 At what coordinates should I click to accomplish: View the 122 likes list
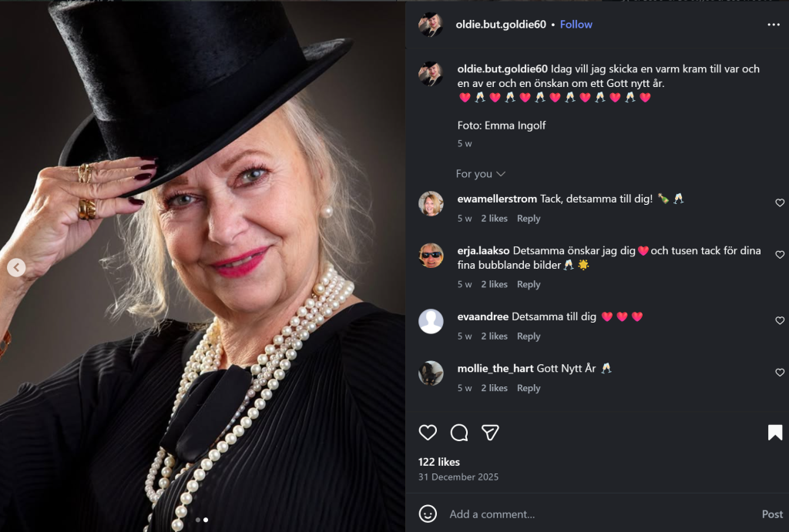pyautogui.click(x=438, y=462)
